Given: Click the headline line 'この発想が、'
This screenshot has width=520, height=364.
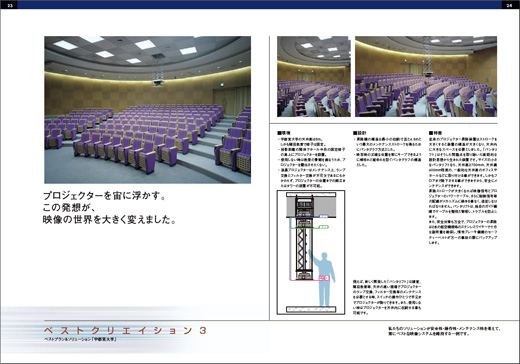Looking at the screenshot, I should [69, 208].
